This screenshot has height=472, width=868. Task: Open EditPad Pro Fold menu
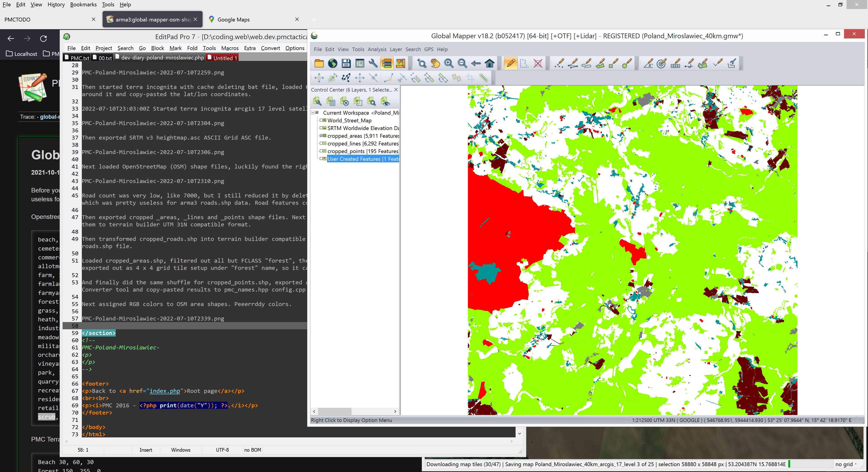tap(192, 48)
